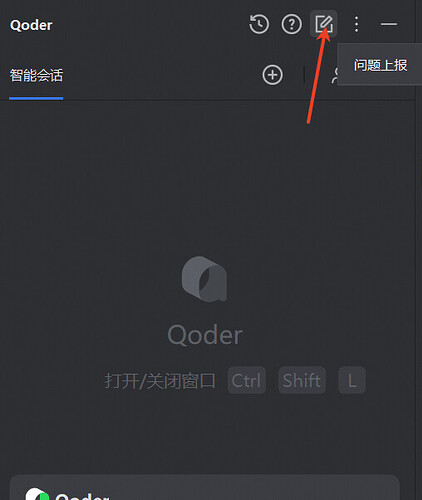Viewport: 422px width, 500px height.
Task: Click the 问题上报 tooltip label
Action: (x=380, y=65)
